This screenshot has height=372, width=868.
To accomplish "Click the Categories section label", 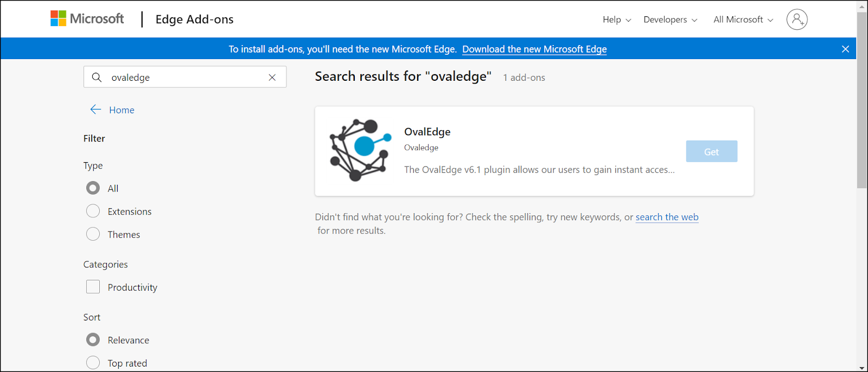I will click(x=105, y=264).
